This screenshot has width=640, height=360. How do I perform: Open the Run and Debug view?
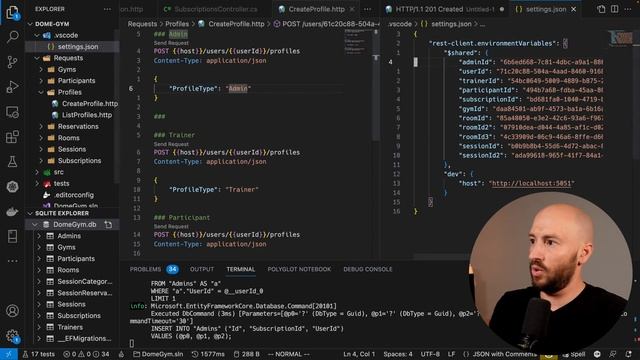tap(12, 87)
